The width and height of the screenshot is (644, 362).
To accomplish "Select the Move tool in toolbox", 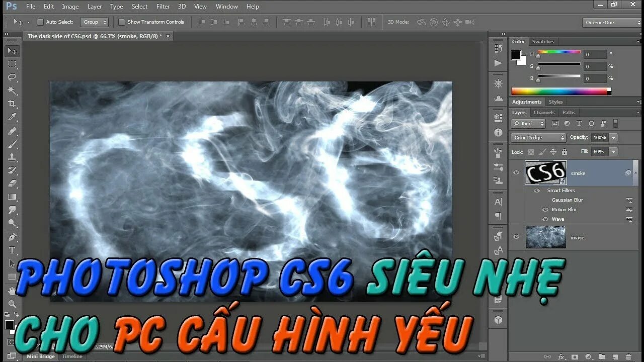I will tap(12, 51).
